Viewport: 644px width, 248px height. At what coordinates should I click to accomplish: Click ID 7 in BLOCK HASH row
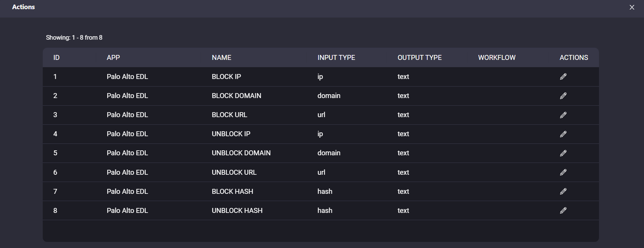[55, 192]
